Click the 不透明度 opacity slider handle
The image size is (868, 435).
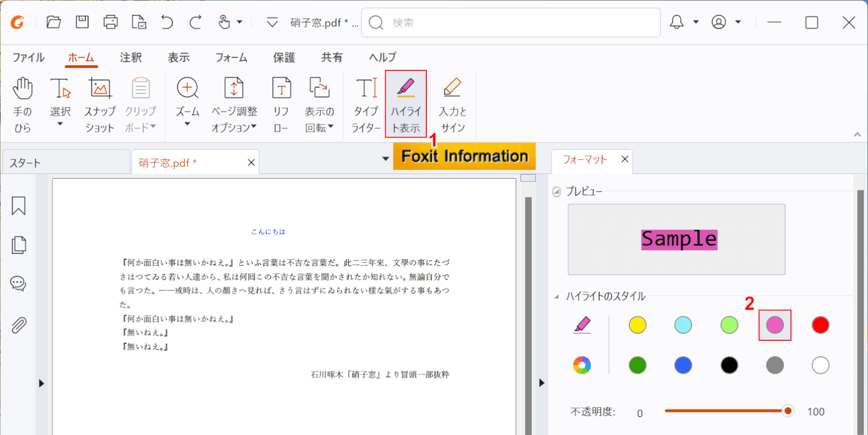pos(788,411)
